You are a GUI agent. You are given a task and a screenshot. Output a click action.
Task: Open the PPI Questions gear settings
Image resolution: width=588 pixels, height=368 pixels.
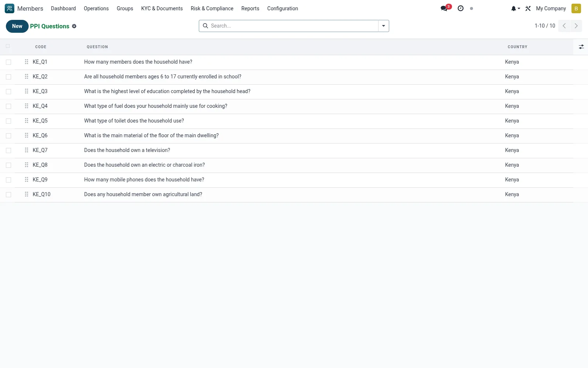tap(74, 26)
